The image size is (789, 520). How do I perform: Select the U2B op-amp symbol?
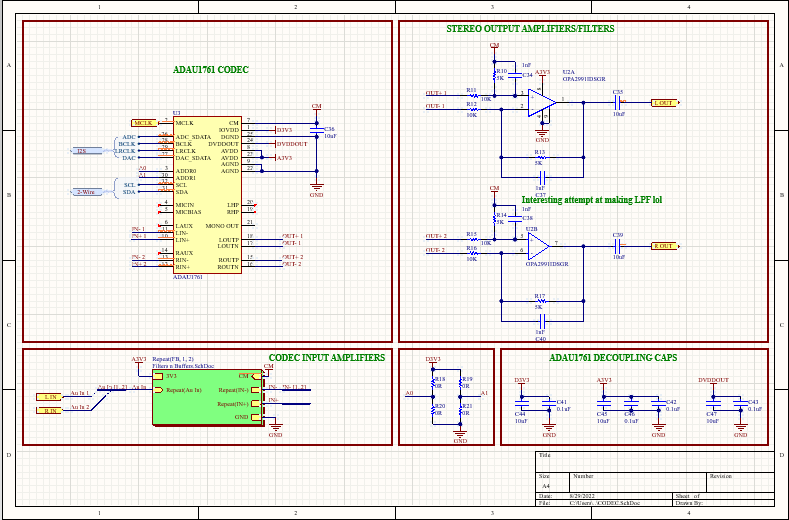538,246
